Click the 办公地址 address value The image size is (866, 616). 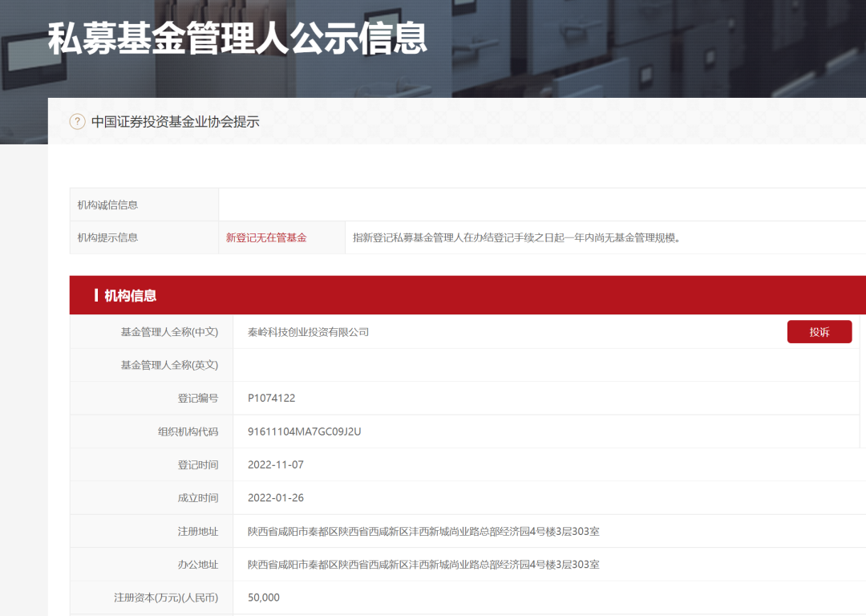(x=423, y=565)
